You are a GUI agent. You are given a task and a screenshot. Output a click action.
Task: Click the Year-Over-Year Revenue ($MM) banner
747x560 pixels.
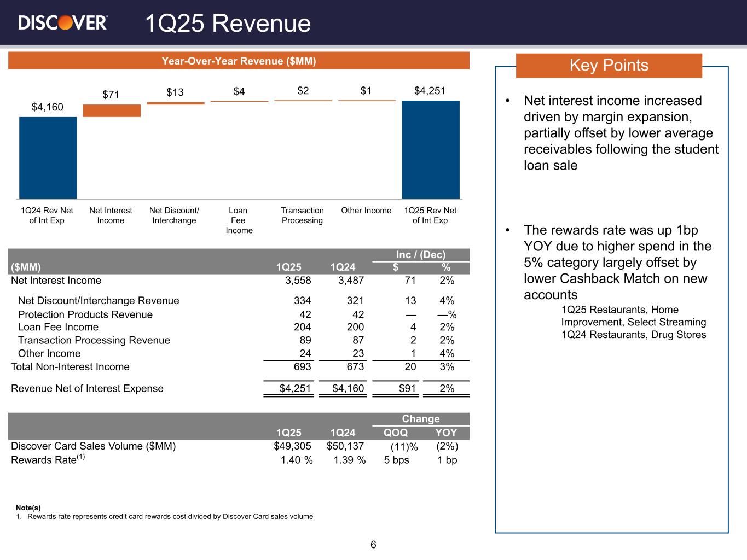239,61
